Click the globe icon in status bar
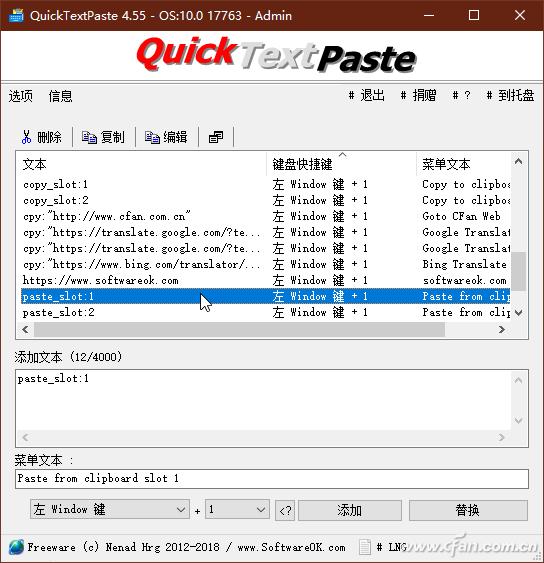This screenshot has height=563, width=544. (x=17, y=547)
